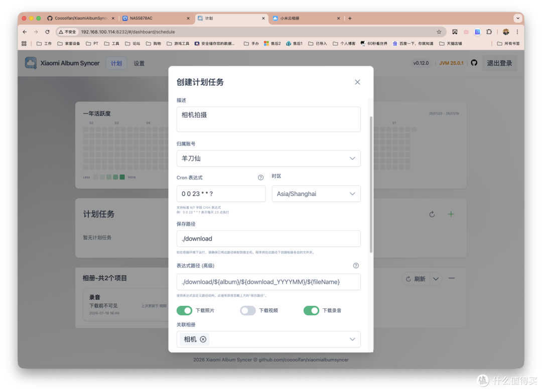Open the apps grid in bookmarks bar
This screenshot has height=392, width=542.
coord(24,44)
